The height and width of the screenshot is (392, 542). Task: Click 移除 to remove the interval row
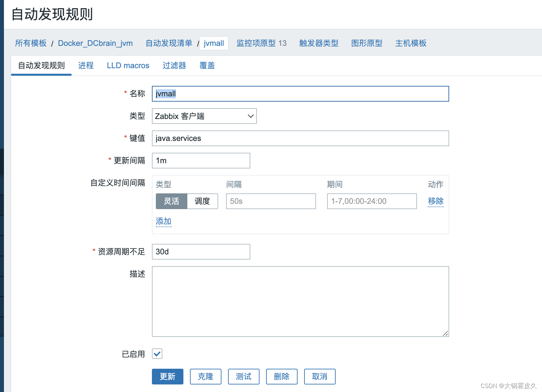pyautogui.click(x=435, y=201)
